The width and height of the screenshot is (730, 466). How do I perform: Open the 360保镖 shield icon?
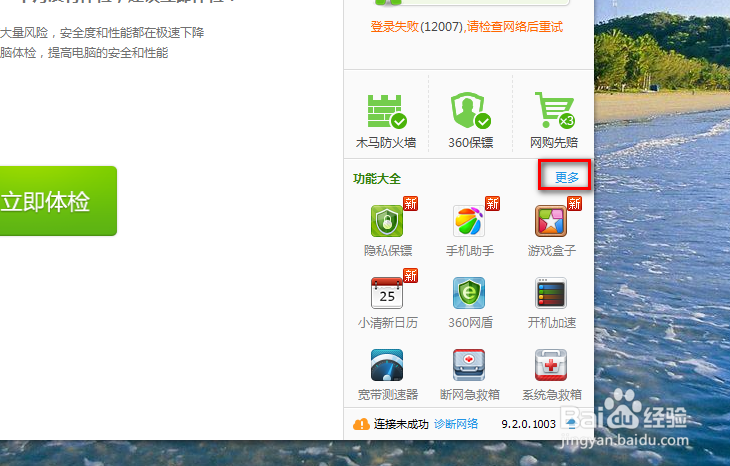[470, 111]
